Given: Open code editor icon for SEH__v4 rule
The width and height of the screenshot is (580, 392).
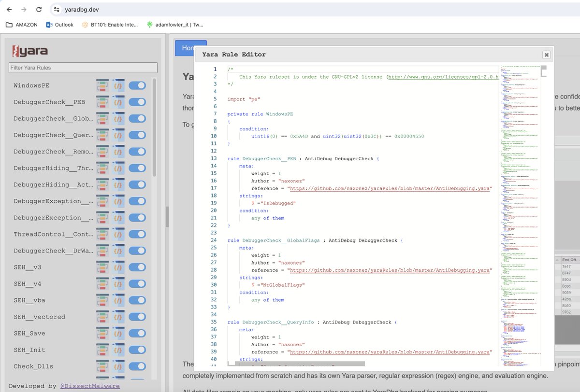Looking at the screenshot, I should 118,283.
